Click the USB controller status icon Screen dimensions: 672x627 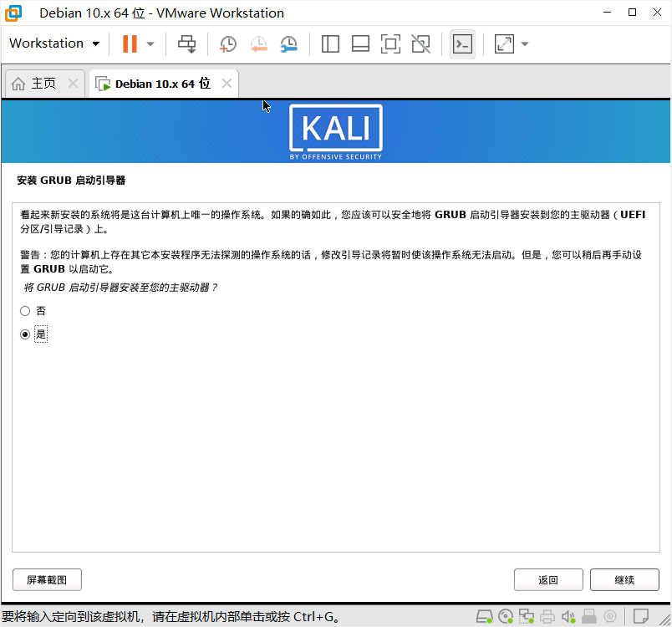point(589,617)
